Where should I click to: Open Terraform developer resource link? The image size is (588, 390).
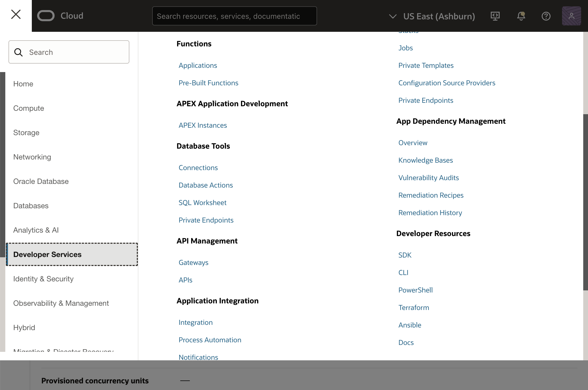[414, 308]
